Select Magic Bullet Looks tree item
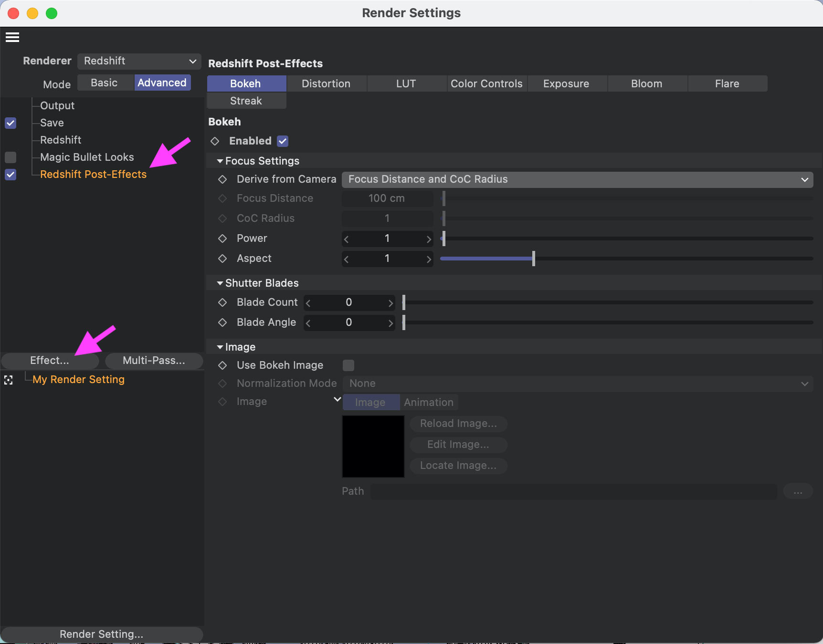 pyautogui.click(x=87, y=157)
